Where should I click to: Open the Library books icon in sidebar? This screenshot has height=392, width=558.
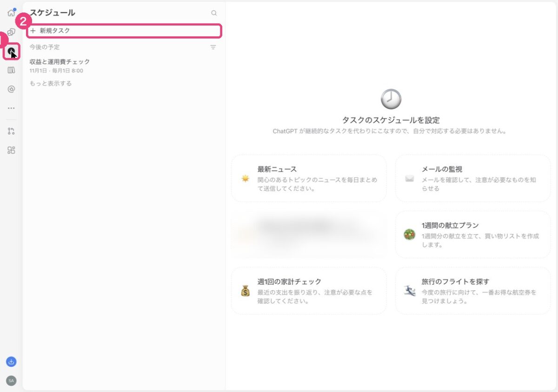pyautogui.click(x=11, y=70)
